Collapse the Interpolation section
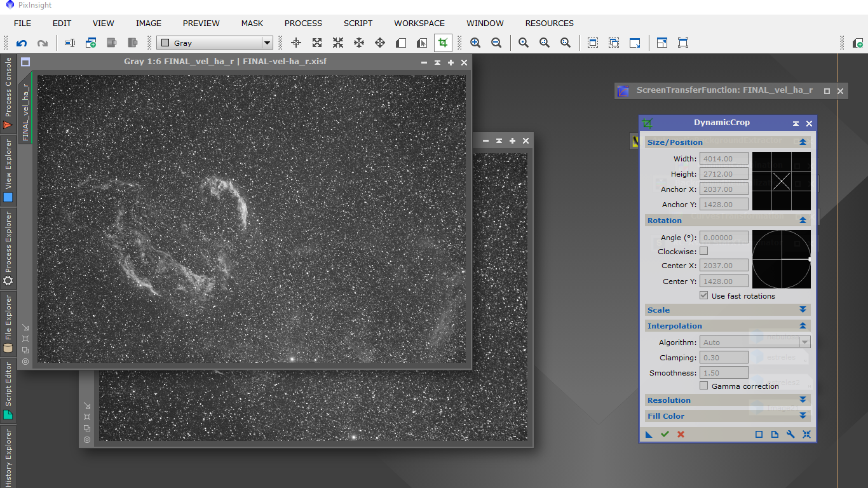Image resolution: width=868 pixels, height=488 pixels. [803, 326]
